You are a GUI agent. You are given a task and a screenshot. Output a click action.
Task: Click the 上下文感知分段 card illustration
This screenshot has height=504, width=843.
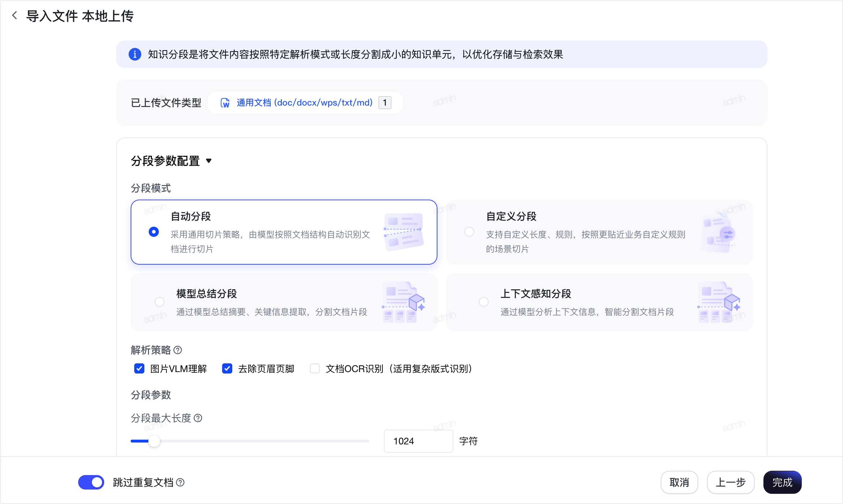click(719, 302)
